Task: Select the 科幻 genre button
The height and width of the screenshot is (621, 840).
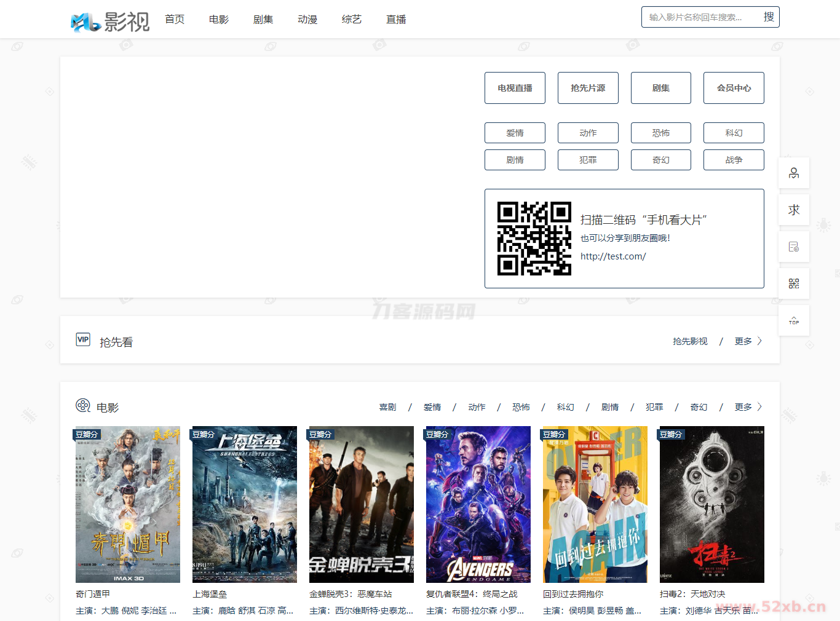Action: click(x=734, y=132)
